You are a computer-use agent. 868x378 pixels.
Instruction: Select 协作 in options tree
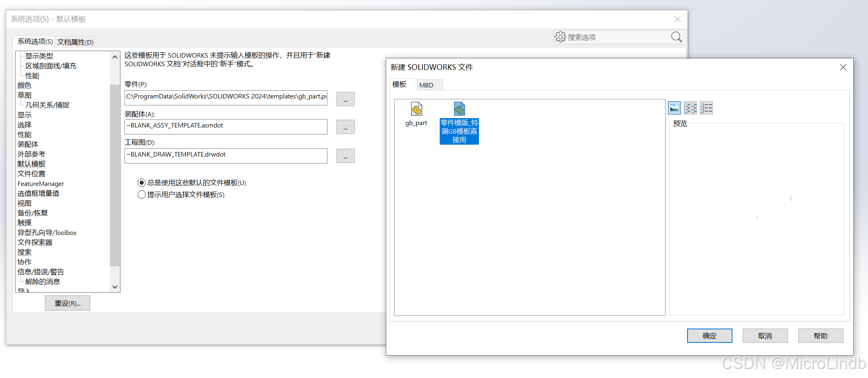click(24, 262)
